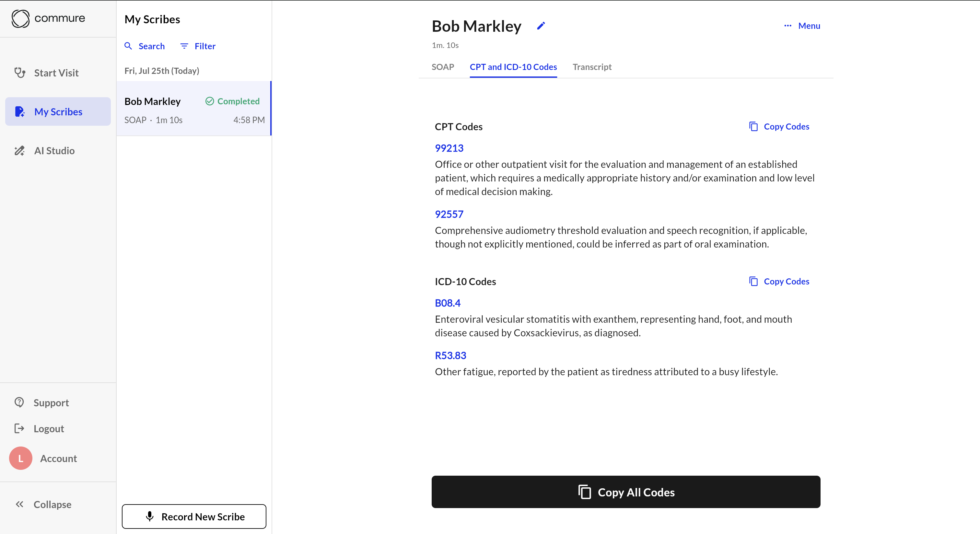Open the three-dot Menu
Screen dimensions: 980x534
click(802, 26)
